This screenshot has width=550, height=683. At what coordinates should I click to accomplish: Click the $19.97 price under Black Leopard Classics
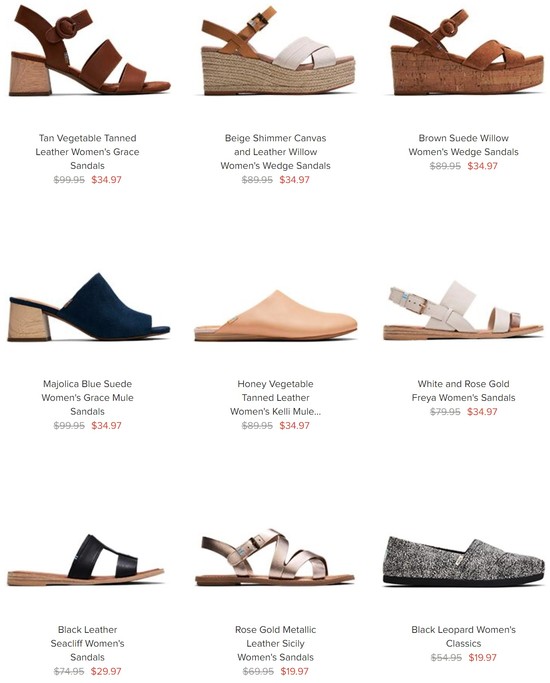[x=483, y=657]
